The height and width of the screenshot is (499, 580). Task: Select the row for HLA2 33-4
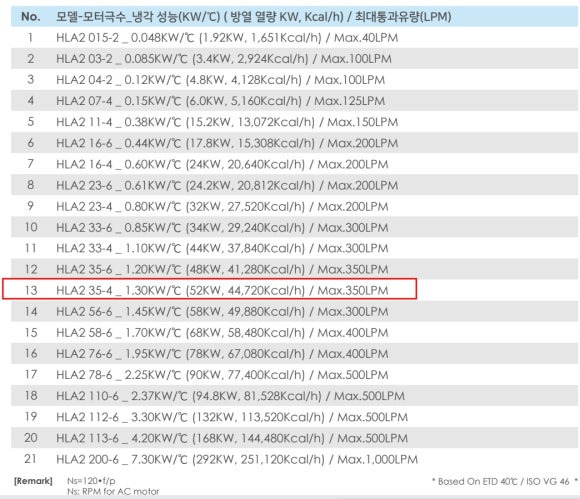click(x=294, y=248)
